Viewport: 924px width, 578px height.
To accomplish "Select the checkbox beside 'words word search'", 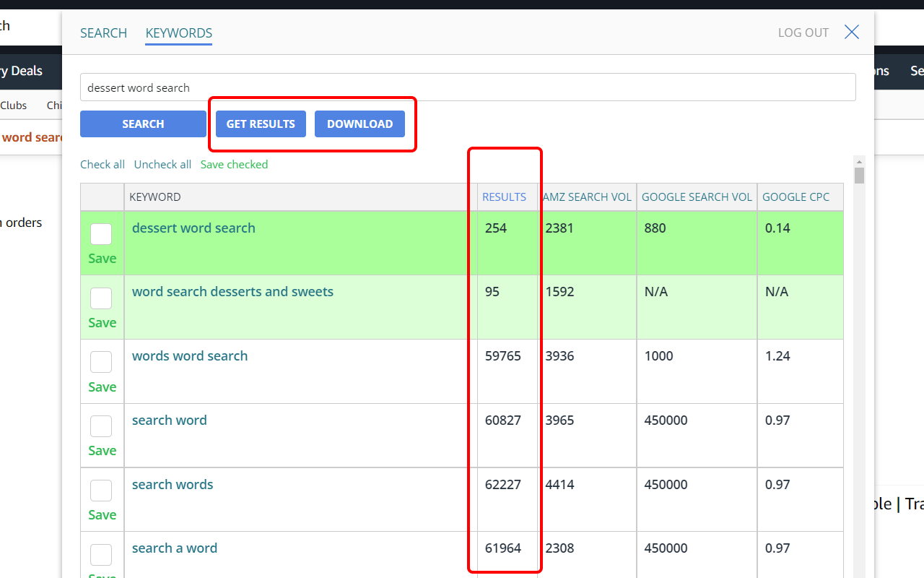I will click(x=101, y=362).
